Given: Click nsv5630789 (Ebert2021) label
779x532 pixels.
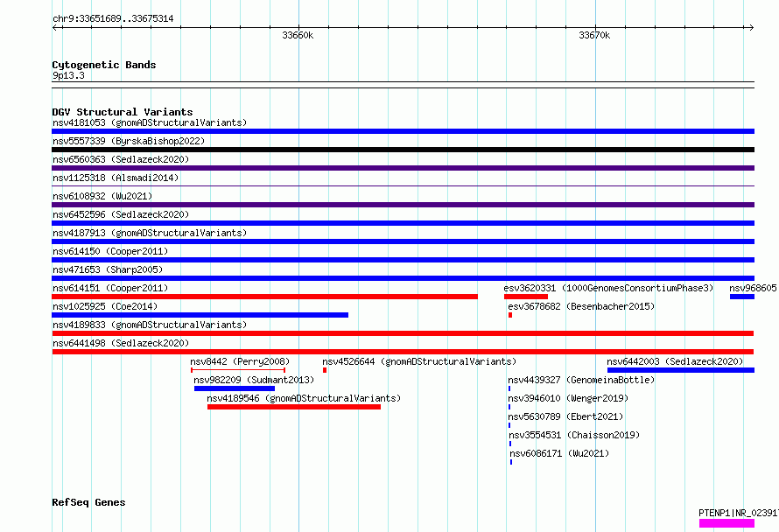Looking at the screenshot, I should 565,416.
